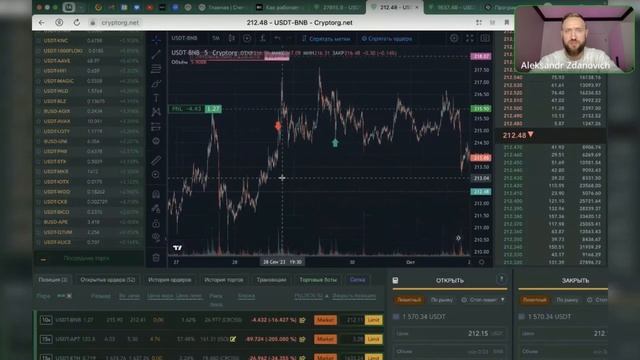Click the 75x leverage badge on USDT-APT row
This screenshot has width=640, height=360.
tap(46, 339)
